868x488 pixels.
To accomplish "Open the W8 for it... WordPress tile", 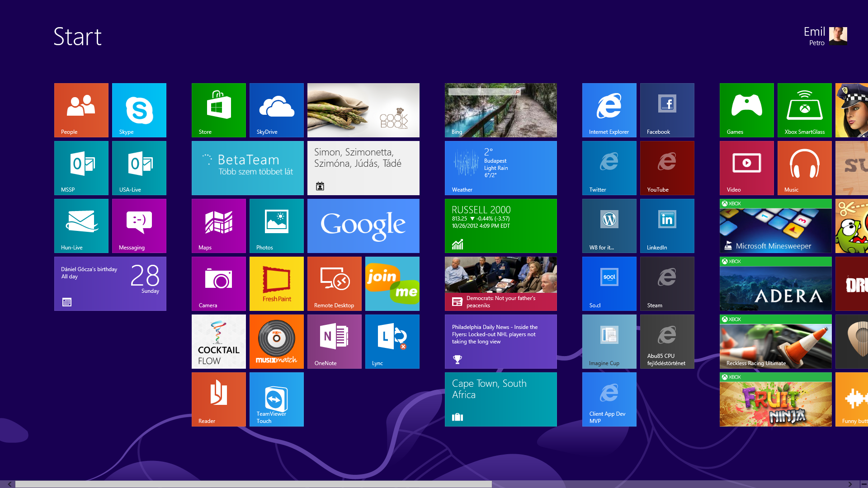I will click(609, 226).
